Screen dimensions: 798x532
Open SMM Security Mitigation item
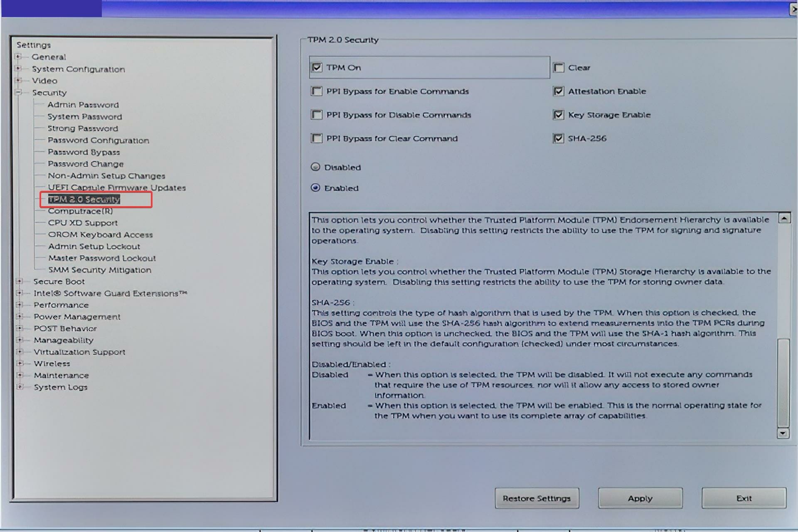[x=100, y=270]
